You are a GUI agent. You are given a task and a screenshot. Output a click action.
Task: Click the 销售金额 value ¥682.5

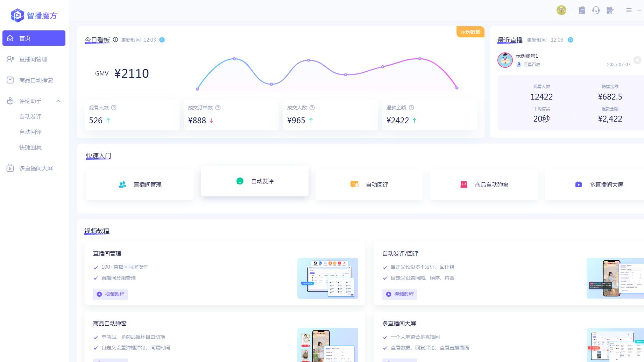tap(610, 97)
